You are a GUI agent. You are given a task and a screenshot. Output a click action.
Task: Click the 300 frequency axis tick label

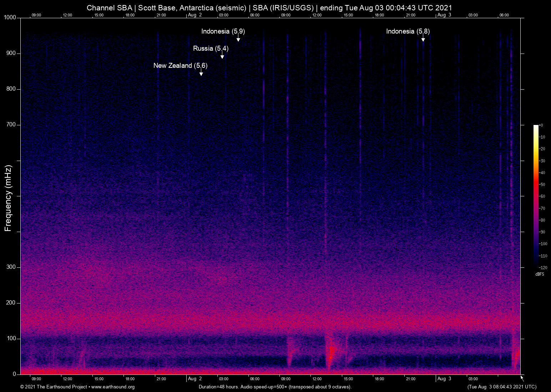point(11,267)
